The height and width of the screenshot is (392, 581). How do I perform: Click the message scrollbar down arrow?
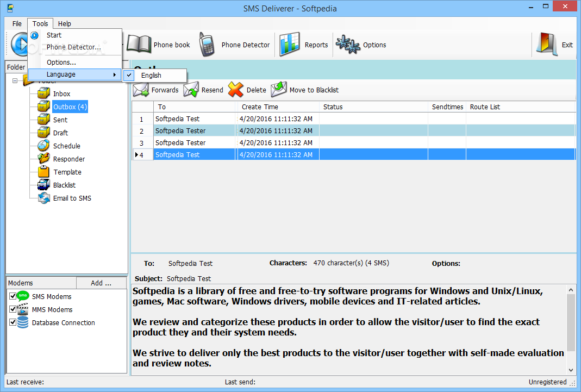(x=571, y=370)
